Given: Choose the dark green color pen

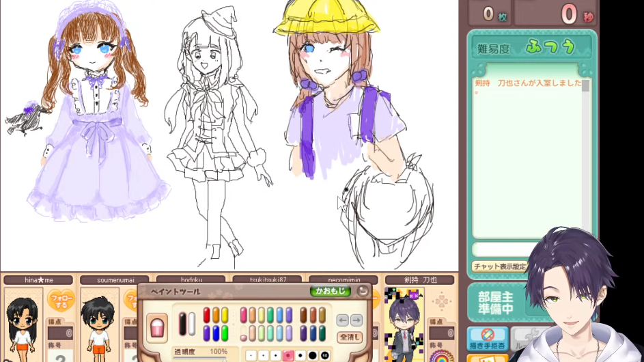Looking at the screenshot, I should [322, 333].
